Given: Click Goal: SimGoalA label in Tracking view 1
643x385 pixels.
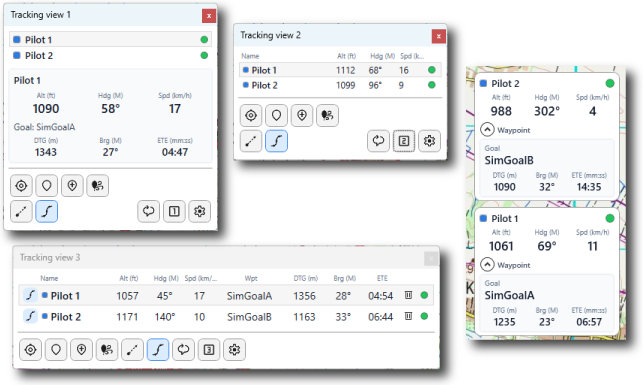Looking at the screenshot, I should [44, 127].
